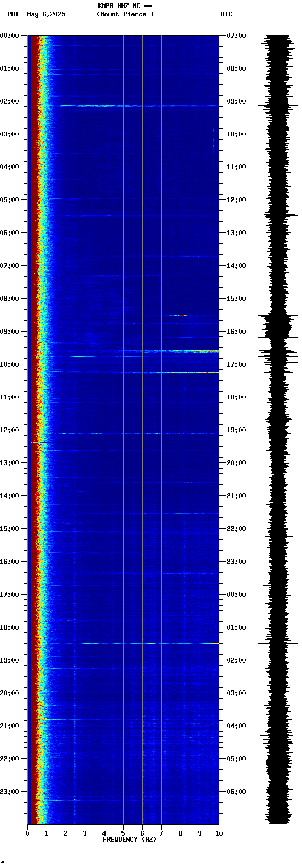The width and height of the screenshot is (302, 868).
Task: Click the '7' frequency tick label
Action: click(x=161, y=833)
